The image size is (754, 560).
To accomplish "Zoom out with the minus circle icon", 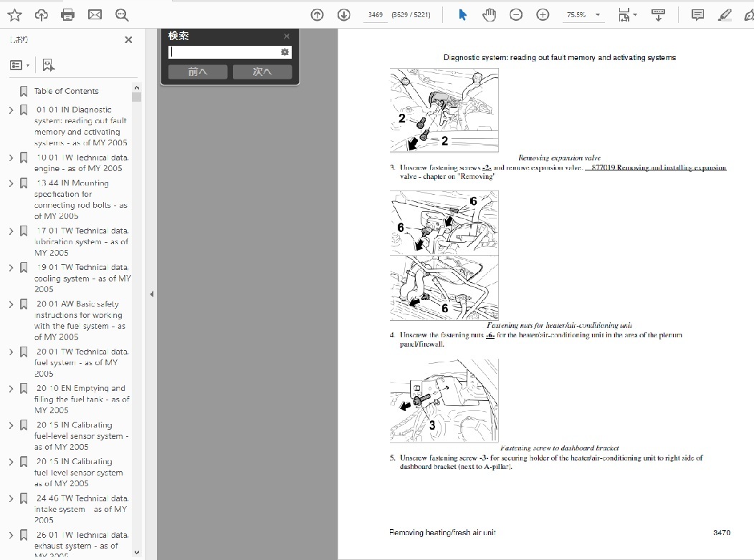I will [516, 15].
